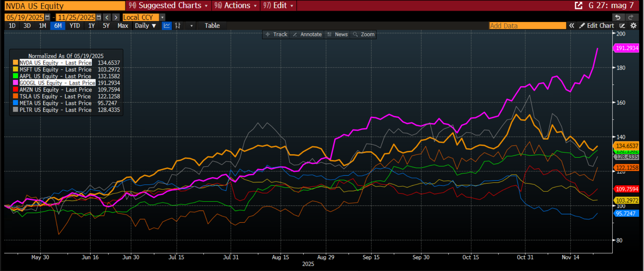Image resolution: width=644 pixels, height=271 pixels.
Task: Click the undo arrow icon
Action: pos(618,17)
